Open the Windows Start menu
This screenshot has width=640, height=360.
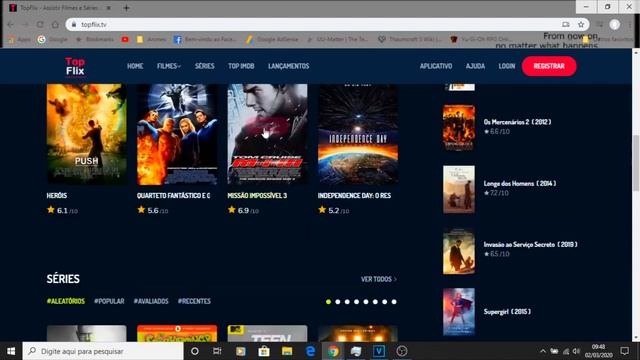point(11,351)
